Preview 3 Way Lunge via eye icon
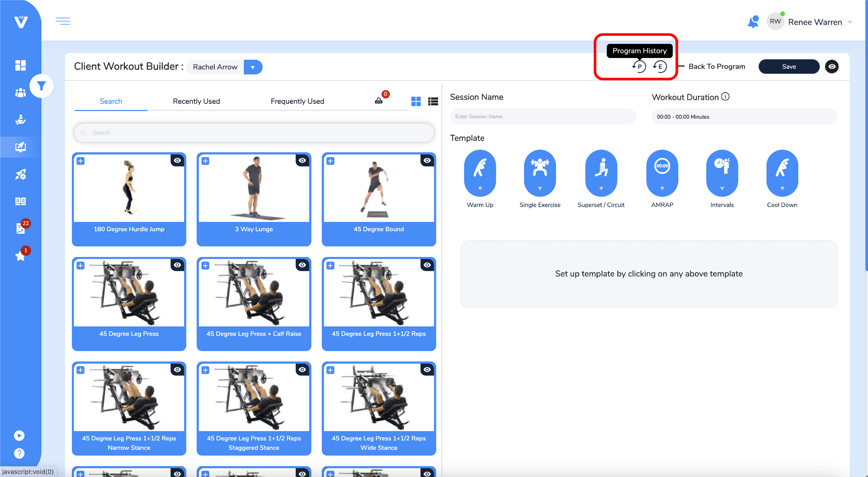Image resolution: width=868 pixels, height=477 pixels. (303, 160)
